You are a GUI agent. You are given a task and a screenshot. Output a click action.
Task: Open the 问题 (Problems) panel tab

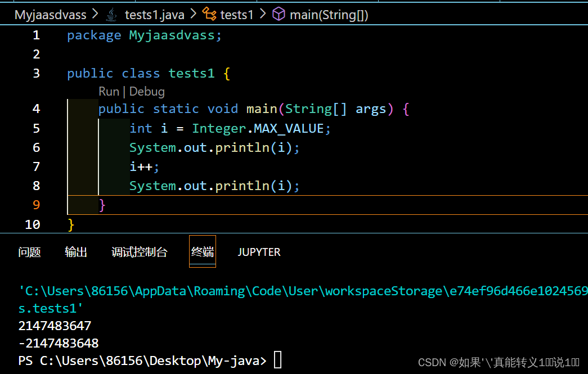(x=29, y=252)
